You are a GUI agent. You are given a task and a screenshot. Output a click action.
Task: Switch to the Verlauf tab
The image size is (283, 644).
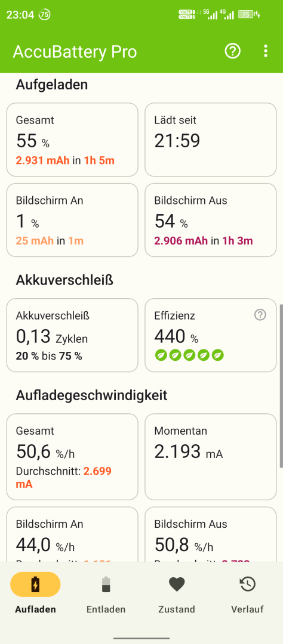(x=248, y=592)
